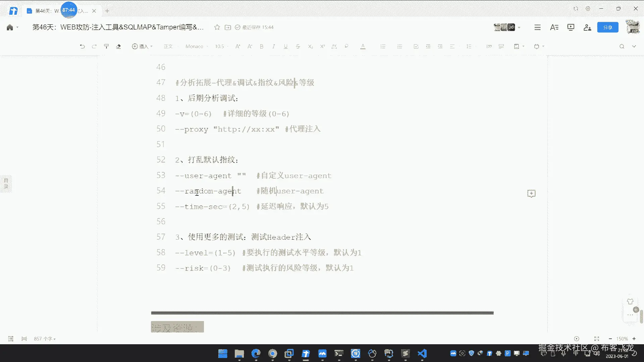
Task: Open the 目录 outline side tab
Action: click(6, 183)
